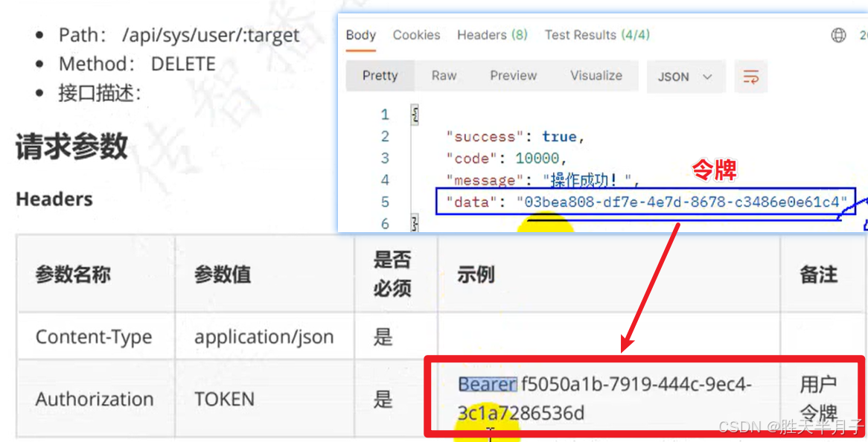The width and height of the screenshot is (868, 442).
Task: Click the Headers subheading
Action: tap(54, 199)
